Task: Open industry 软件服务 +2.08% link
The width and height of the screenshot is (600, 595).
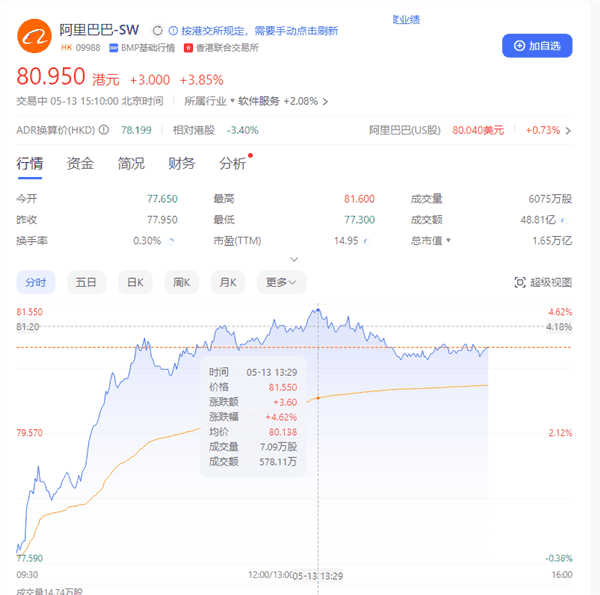Action: point(283,101)
